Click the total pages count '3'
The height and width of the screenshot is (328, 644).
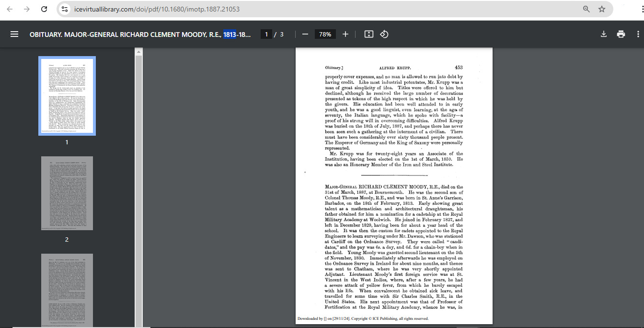pyautogui.click(x=282, y=35)
